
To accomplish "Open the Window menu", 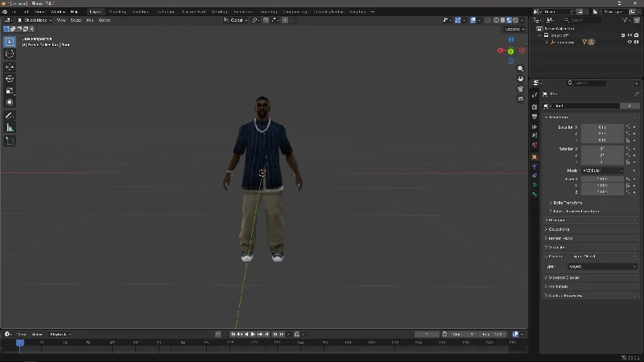I will pos(58,12).
